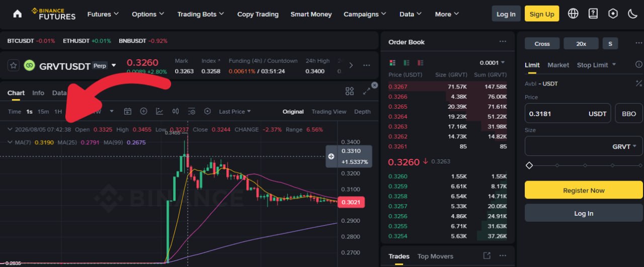The image size is (644, 267).
Task: Switch chart to Depth view
Action: (x=362, y=112)
